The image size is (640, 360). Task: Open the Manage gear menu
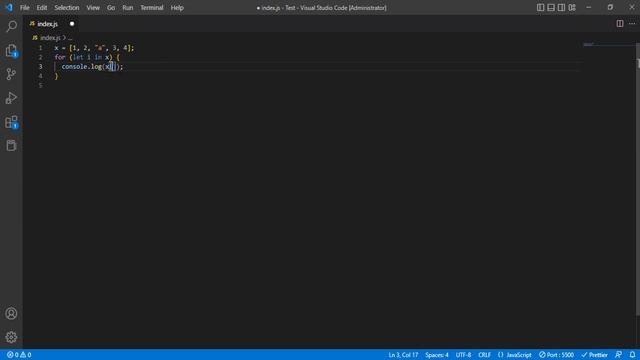(11, 337)
